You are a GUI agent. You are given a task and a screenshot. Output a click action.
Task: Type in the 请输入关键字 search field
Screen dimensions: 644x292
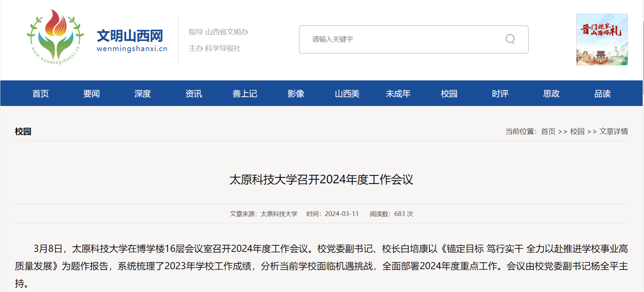pyautogui.click(x=402, y=40)
